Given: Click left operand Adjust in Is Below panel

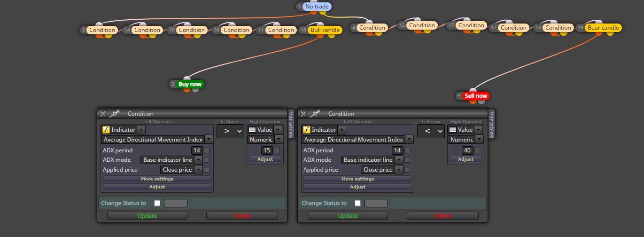Looking at the screenshot, I should coord(357,187).
